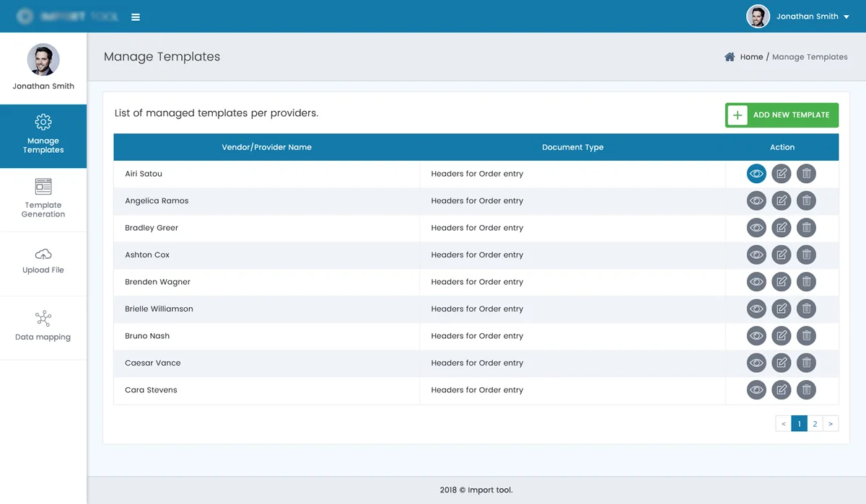
Task: Delete Brielle Williamson's template
Action: [x=807, y=309]
